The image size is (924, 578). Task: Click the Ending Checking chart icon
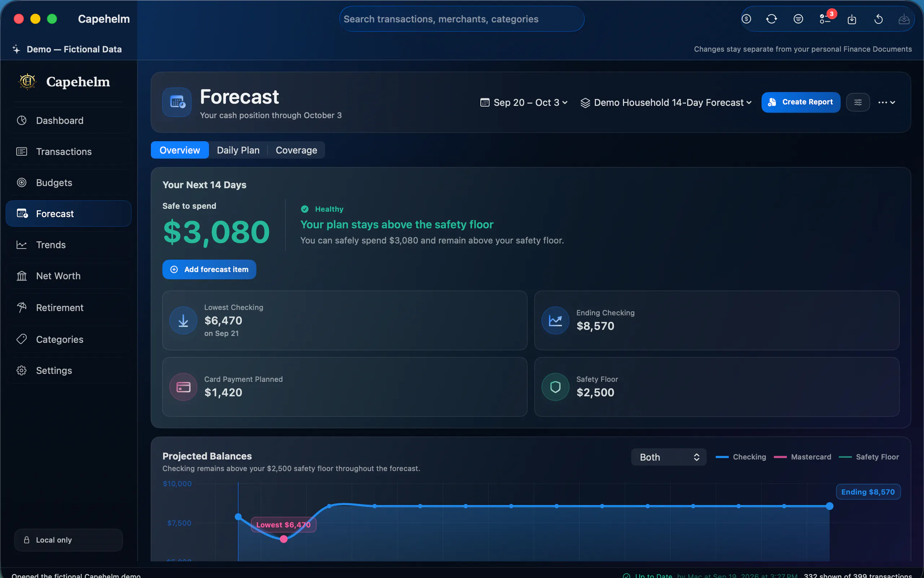(x=555, y=320)
